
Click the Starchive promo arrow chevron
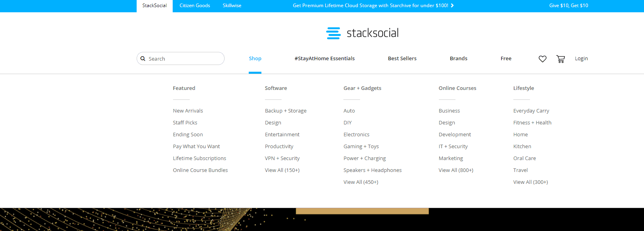[452, 6]
